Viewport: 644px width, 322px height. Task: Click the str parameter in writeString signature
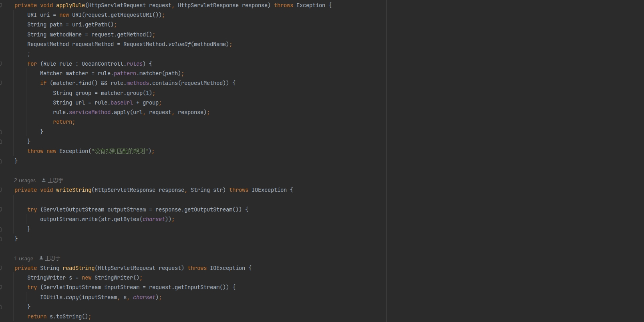tap(218, 190)
